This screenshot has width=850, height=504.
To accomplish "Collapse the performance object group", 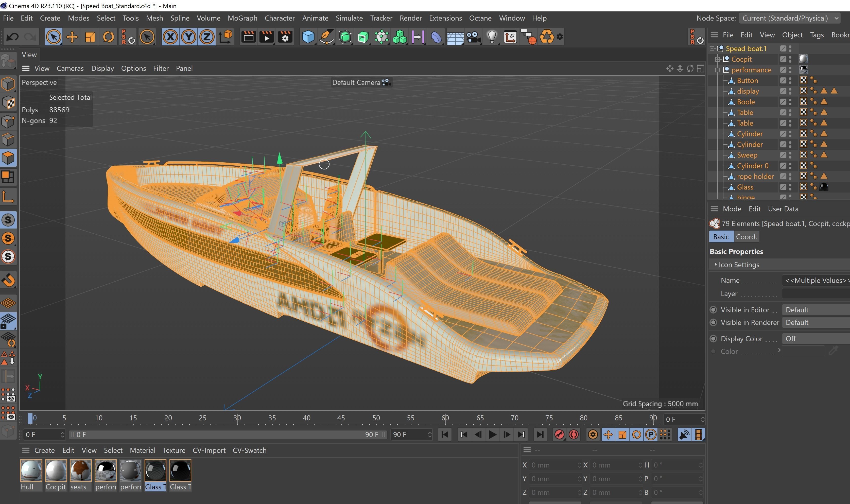I will click(x=718, y=70).
